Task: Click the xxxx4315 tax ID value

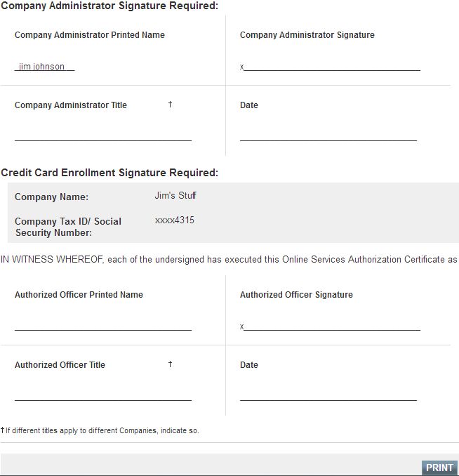Action: (175, 220)
